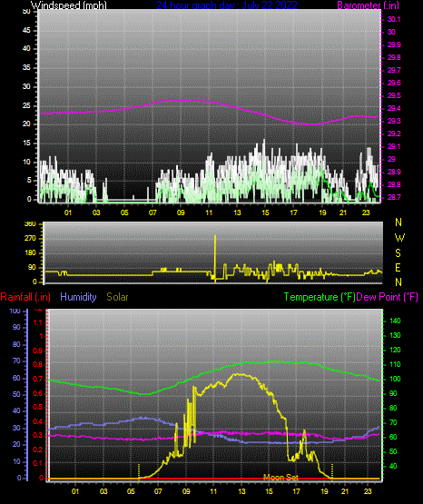This screenshot has height=504, width=423.
Task: Click hour '11' on the windspeed graph axis
Action: [209, 212]
